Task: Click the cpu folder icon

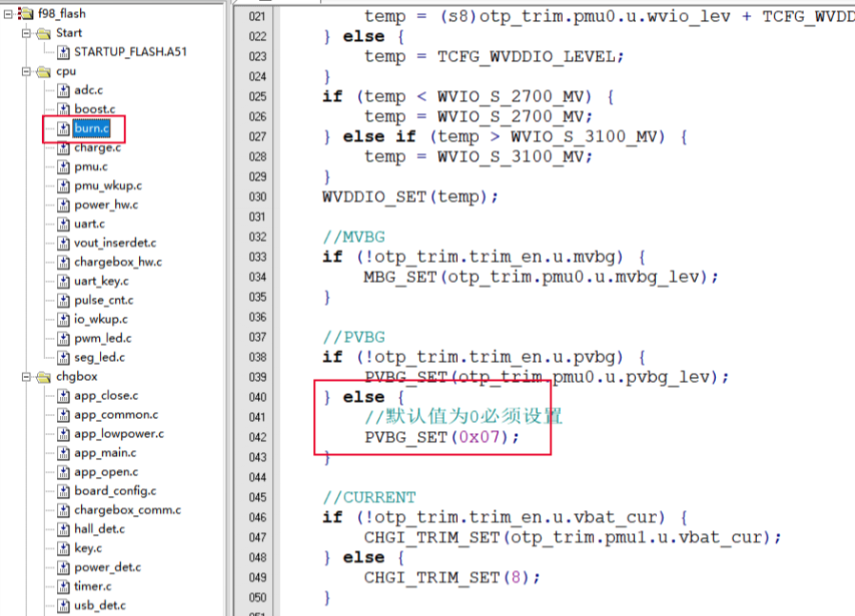Action: click(x=44, y=71)
